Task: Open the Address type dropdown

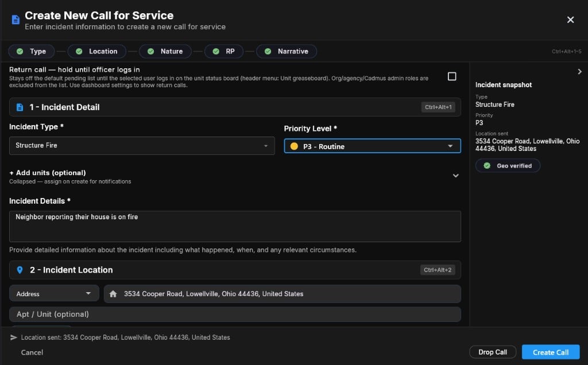Action: point(55,294)
